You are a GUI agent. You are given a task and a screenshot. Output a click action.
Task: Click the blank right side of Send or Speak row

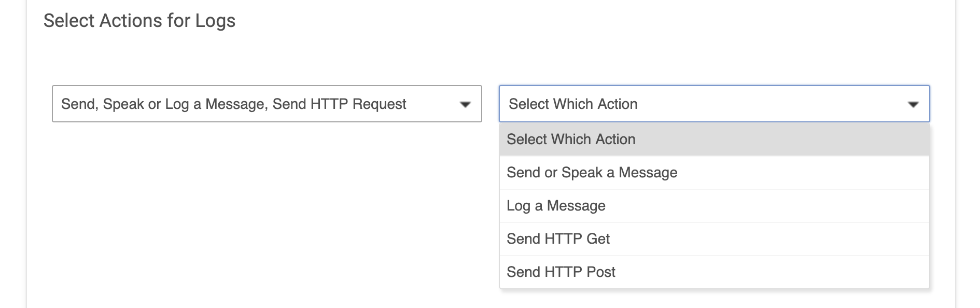803,173
